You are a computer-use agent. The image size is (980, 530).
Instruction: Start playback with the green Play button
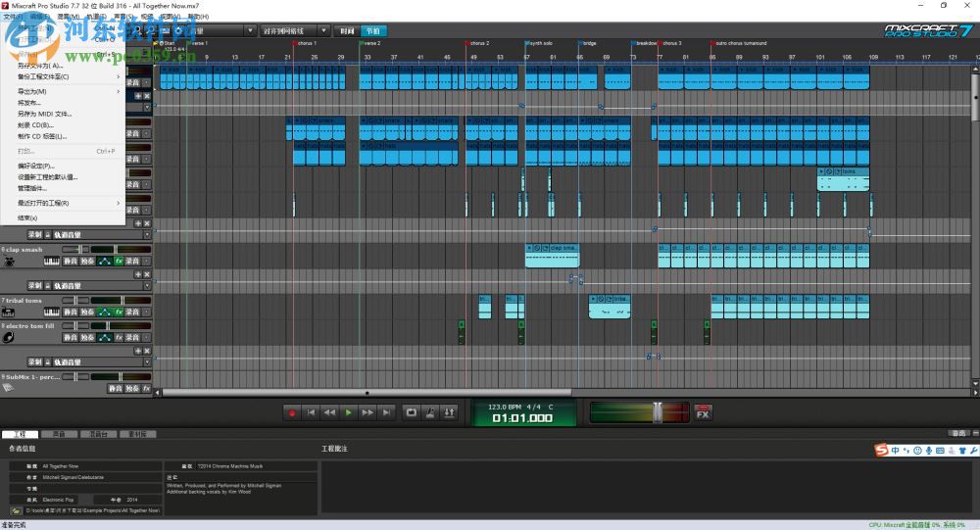348,412
